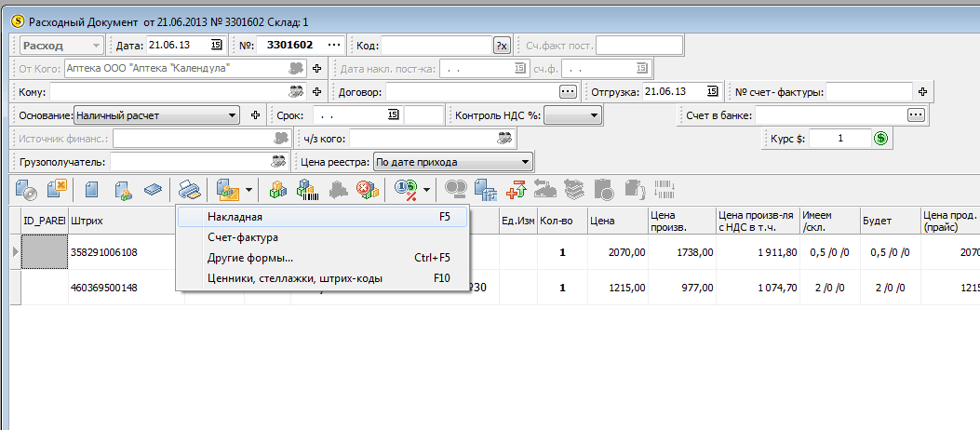Click the № счет-фактуры input field
The width and height of the screenshot is (980, 430).
(868, 92)
